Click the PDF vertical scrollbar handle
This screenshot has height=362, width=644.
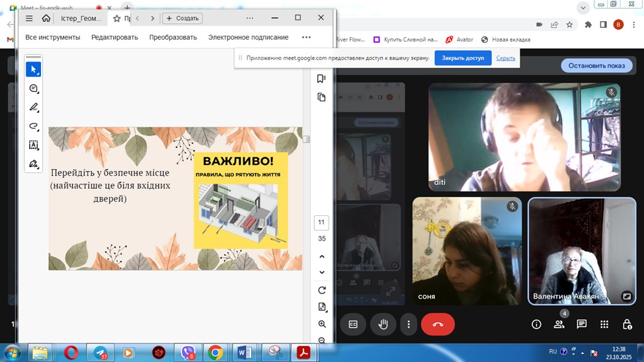point(306,139)
